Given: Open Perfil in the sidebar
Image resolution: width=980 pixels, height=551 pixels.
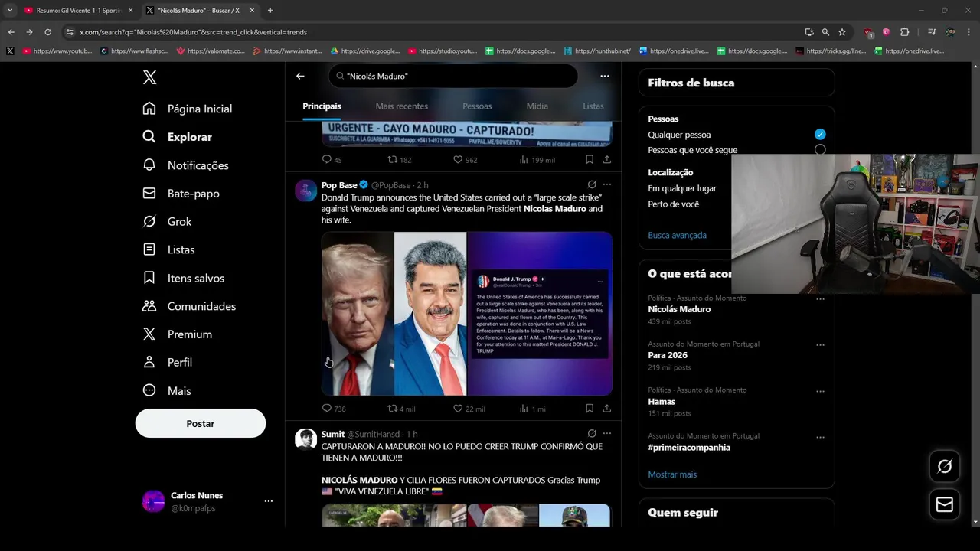Looking at the screenshot, I should [168, 362].
